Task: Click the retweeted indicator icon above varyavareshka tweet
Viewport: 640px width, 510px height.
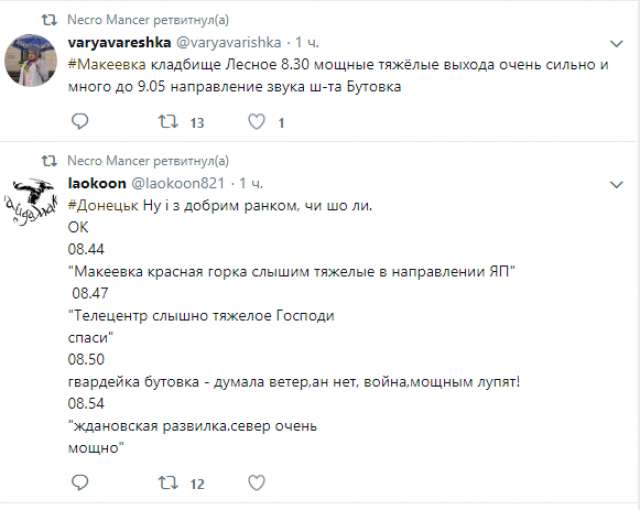Action: pos(50,19)
